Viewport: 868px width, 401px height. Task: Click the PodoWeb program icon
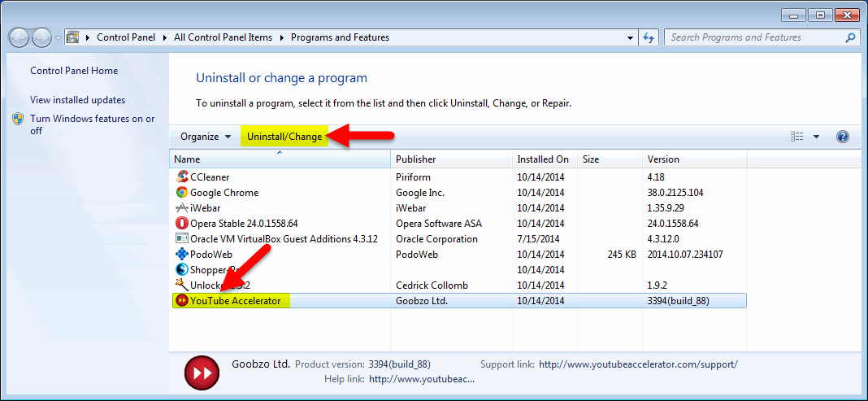181,255
